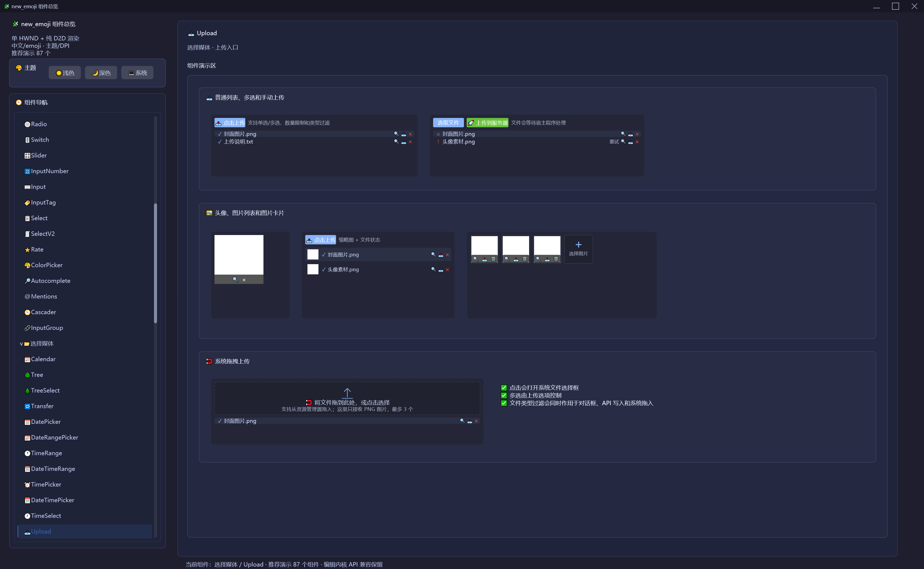This screenshot has height=569, width=924.
Task: Switch theme to 系统 mode
Action: pos(137,73)
